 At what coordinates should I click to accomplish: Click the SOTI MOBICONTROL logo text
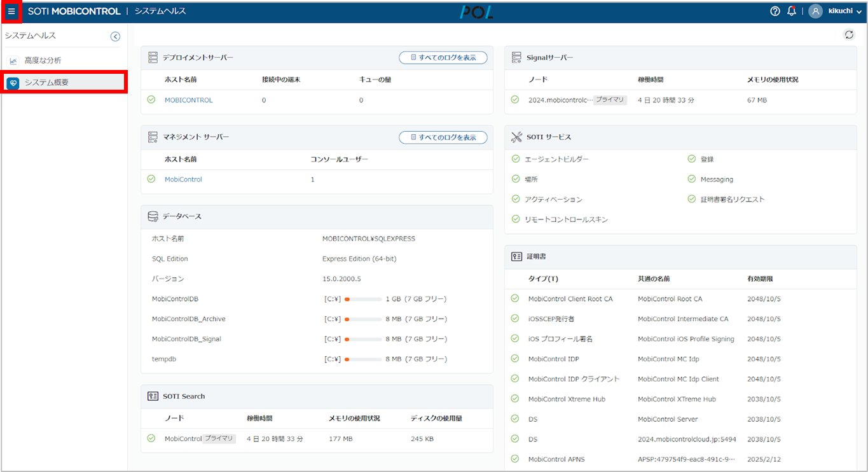74,11
